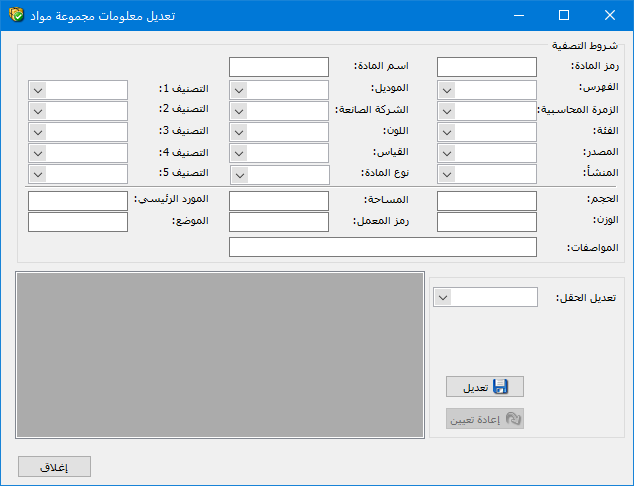Open the اللون dropdown
The image size is (634, 486).
(x=239, y=132)
